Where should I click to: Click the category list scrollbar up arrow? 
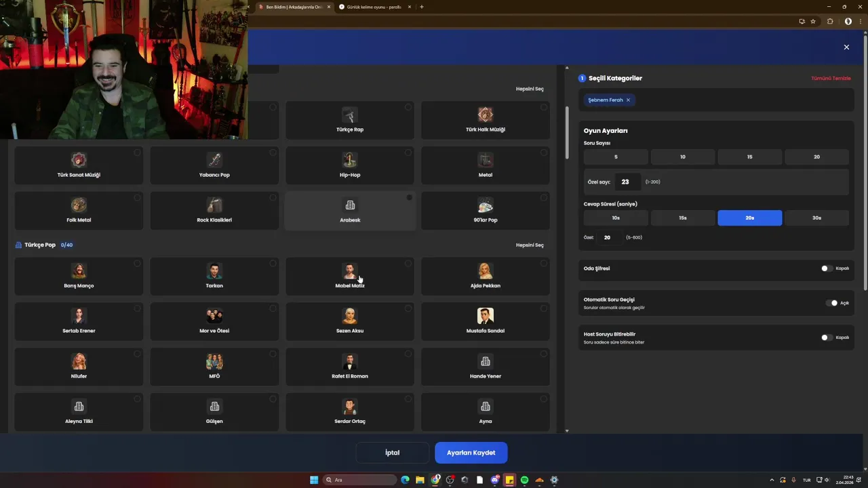[x=567, y=68]
